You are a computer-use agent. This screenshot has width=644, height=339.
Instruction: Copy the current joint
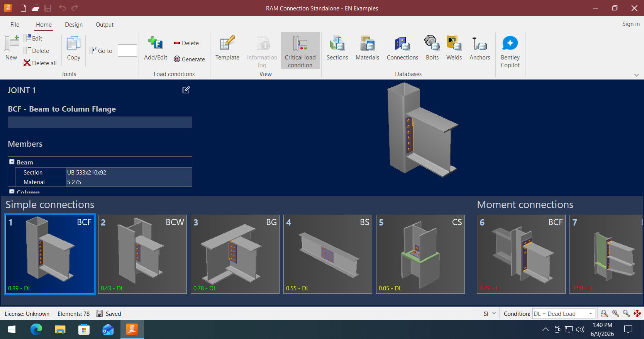(x=73, y=48)
